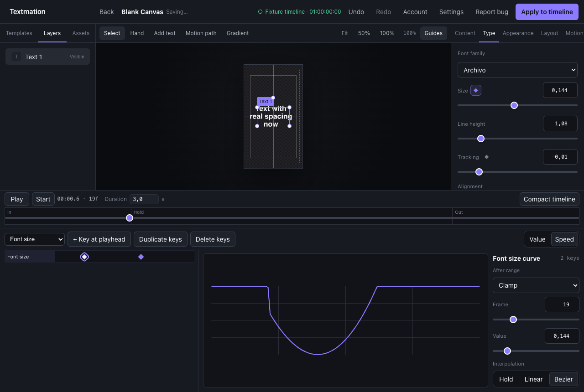This screenshot has width=584, height=392.
Task: Toggle the Tracking keyframe diamond icon
Action: pyautogui.click(x=486, y=157)
